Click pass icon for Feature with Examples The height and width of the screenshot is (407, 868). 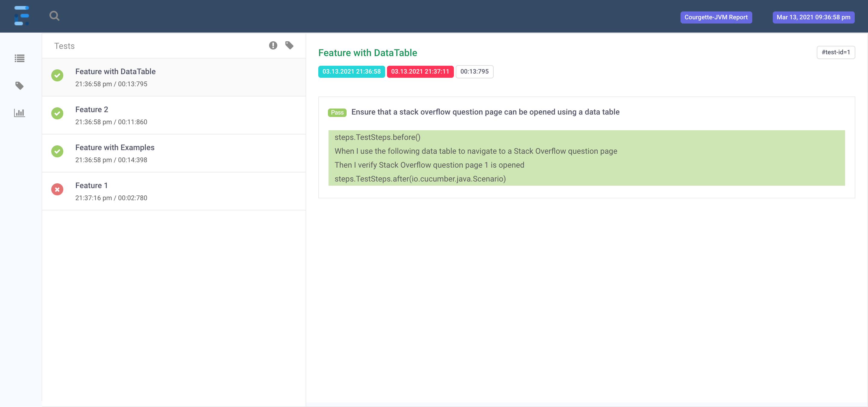pyautogui.click(x=57, y=152)
